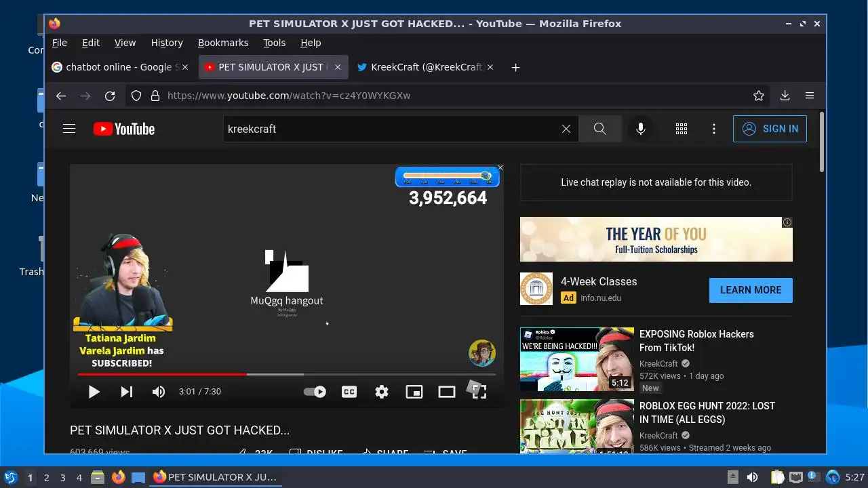Close the PET SIMULATOR X tab
Screen dimensions: 868x488
338,67
